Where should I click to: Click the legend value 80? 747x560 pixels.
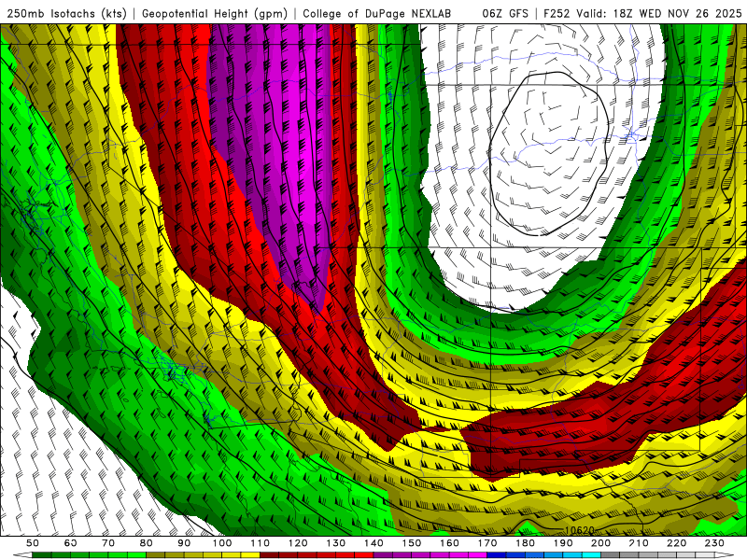click(x=147, y=543)
